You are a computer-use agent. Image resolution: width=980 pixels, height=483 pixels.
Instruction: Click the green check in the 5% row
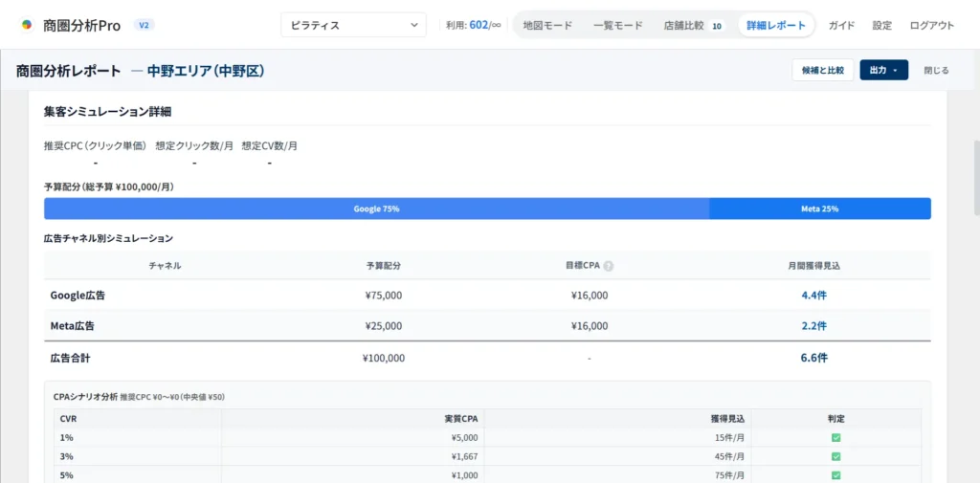(835, 475)
